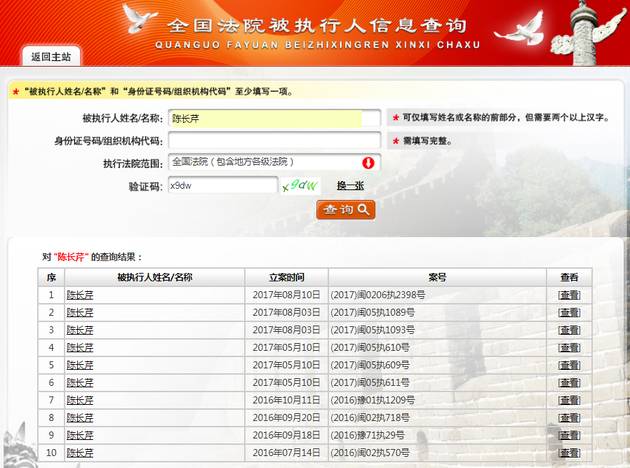
Task: View details for case (2017)闽05执609号
Action: [568, 365]
